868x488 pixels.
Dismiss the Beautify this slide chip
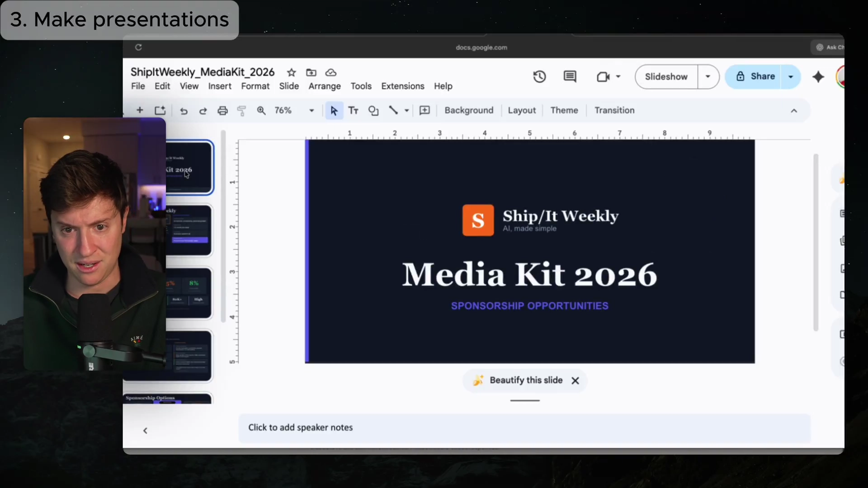[575, 380]
